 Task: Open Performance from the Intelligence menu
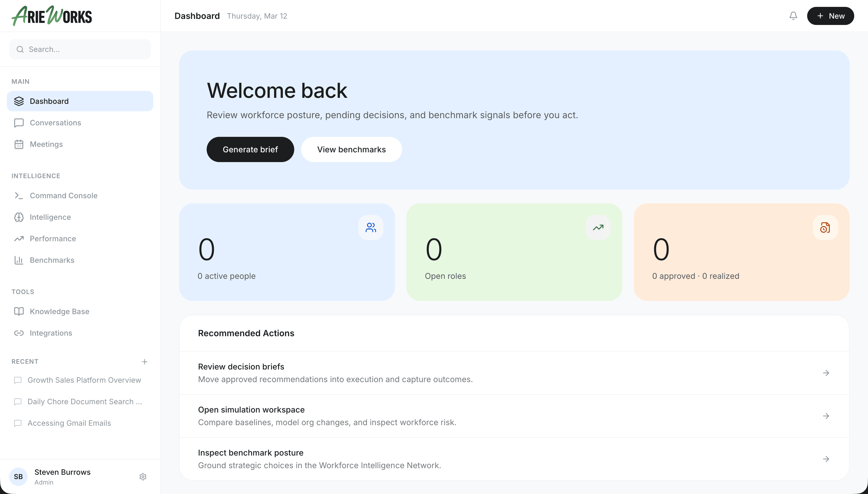[53, 238]
